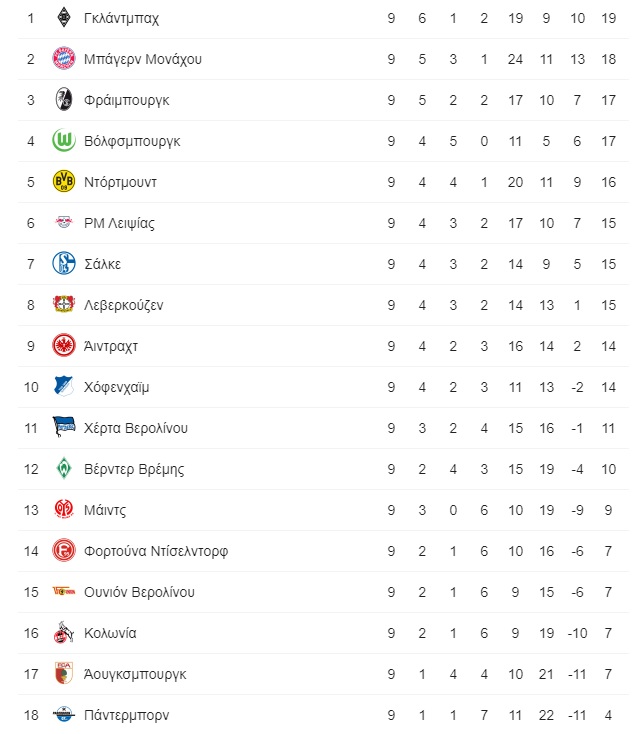Click Gladbach's 19 points value
This screenshot has height=734, width=637.
[608, 18]
